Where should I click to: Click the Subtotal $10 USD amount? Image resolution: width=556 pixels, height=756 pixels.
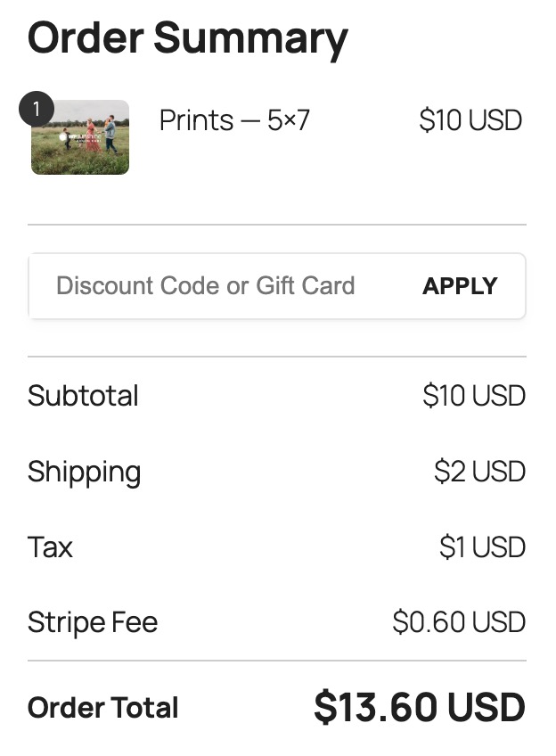tap(470, 396)
